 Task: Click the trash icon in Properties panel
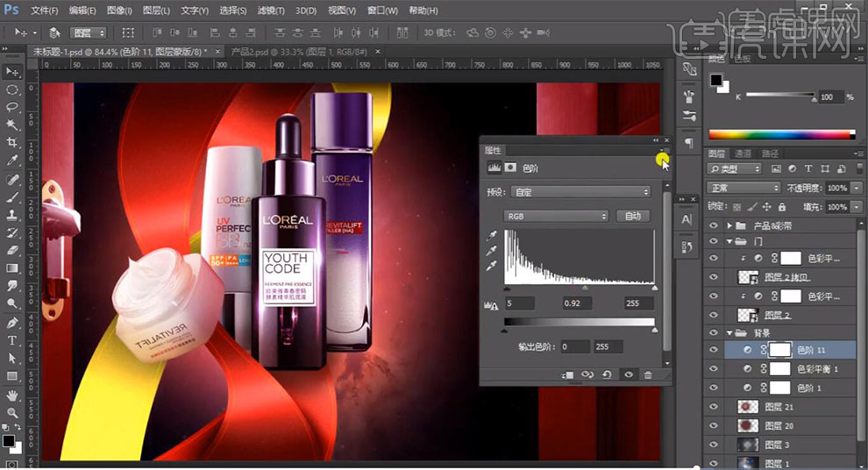pyautogui.click(x=648, y=374)
